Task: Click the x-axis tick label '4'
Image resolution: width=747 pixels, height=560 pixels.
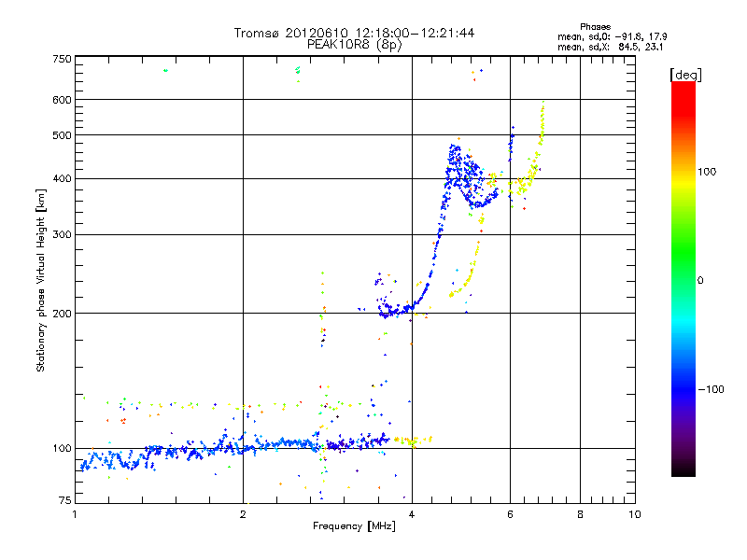Action: 412,514
